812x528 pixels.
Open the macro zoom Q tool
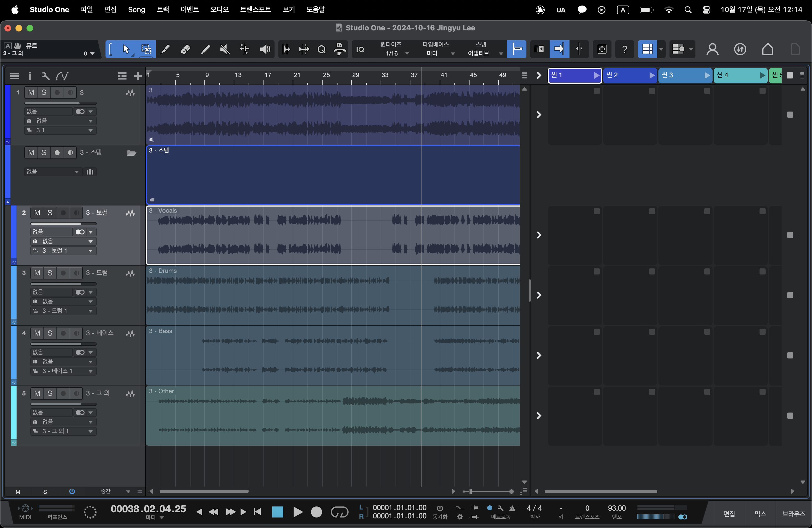pyautogui.click(x=321, y=49)
